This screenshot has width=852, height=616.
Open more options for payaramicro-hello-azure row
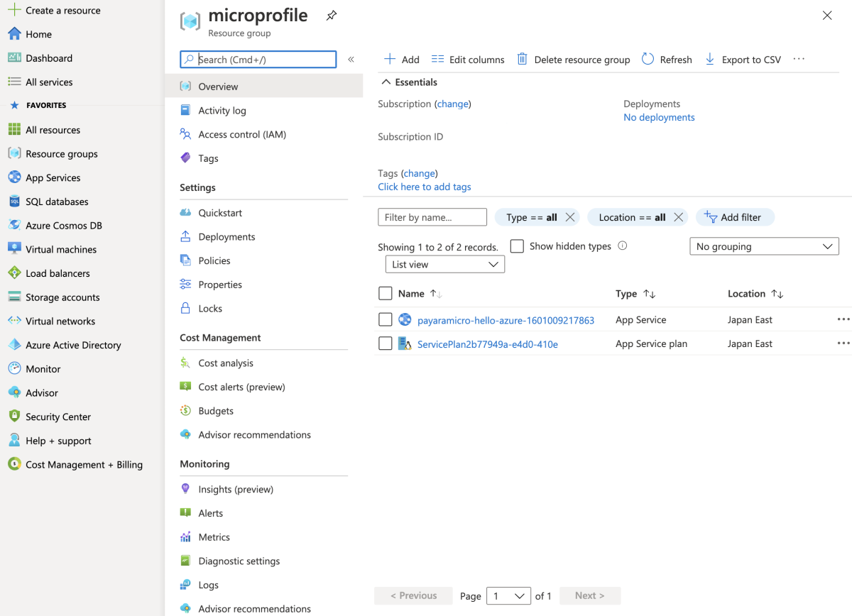coord(843,319)
